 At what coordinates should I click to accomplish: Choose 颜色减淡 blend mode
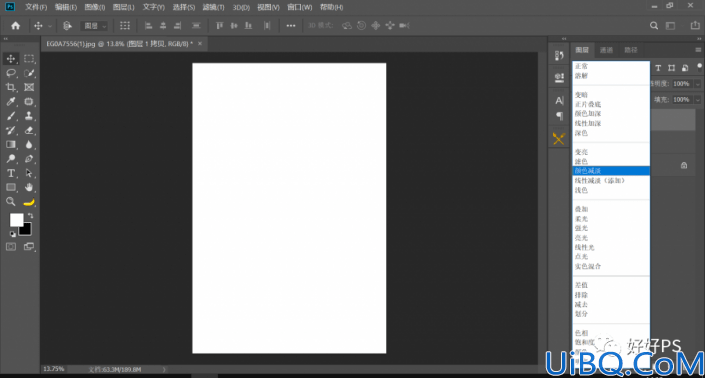pos(611,171)
